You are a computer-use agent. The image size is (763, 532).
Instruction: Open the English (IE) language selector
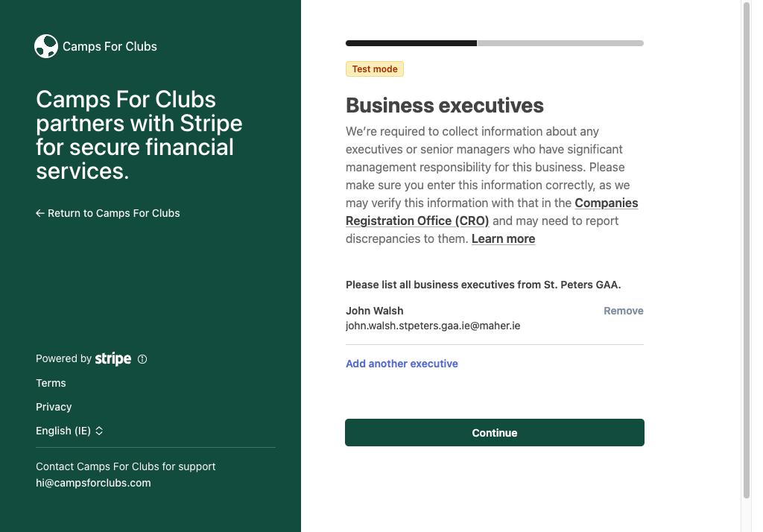coord(69,431)
